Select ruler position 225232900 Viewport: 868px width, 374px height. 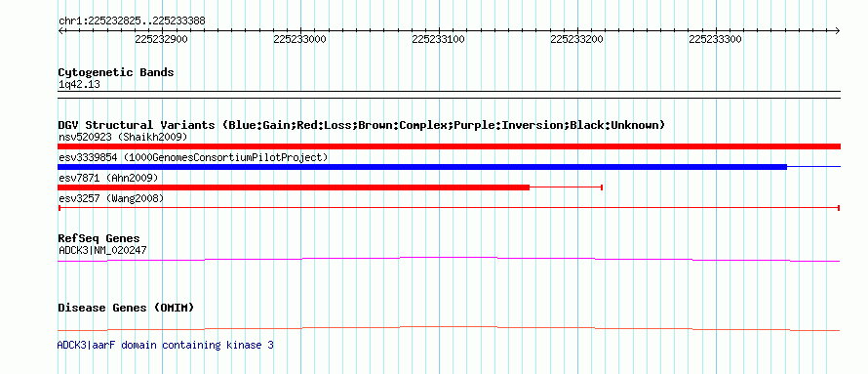click(161, 39)
